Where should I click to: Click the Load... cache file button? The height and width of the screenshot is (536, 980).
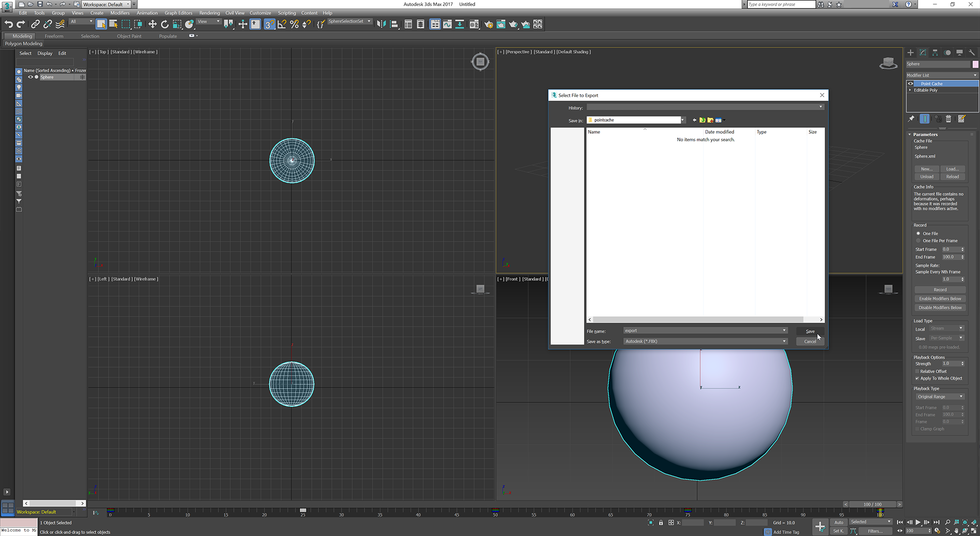[952, 169]
